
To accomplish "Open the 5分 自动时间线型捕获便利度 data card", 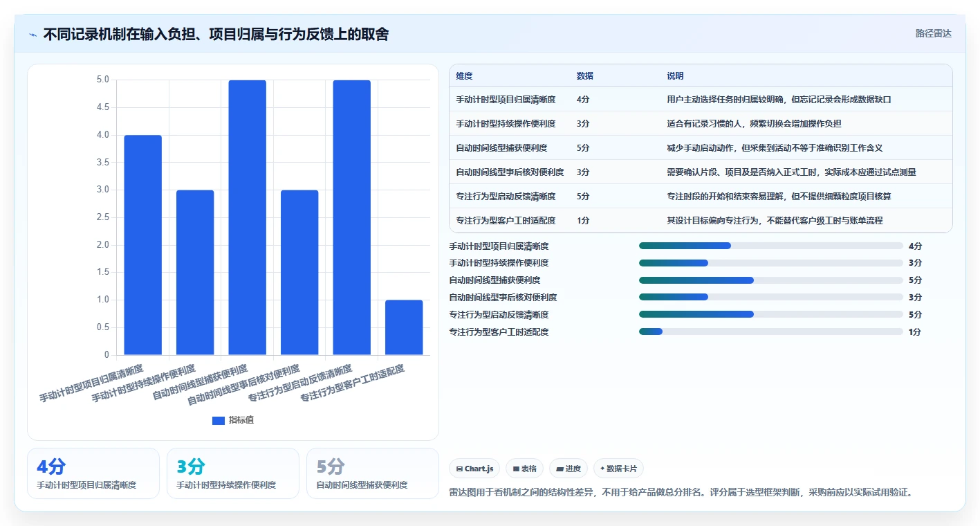I will click(373, 473).
